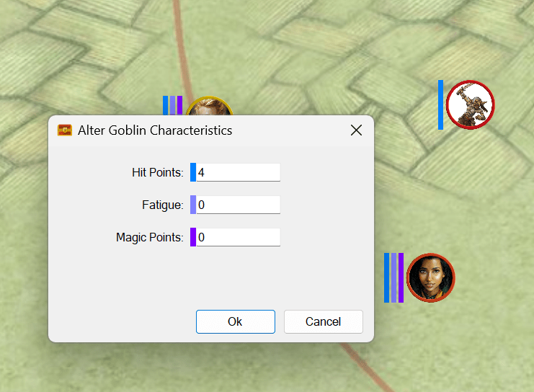Confirm changes with the Ok button
The image size is (534, 392).
(x=235, y=321)
